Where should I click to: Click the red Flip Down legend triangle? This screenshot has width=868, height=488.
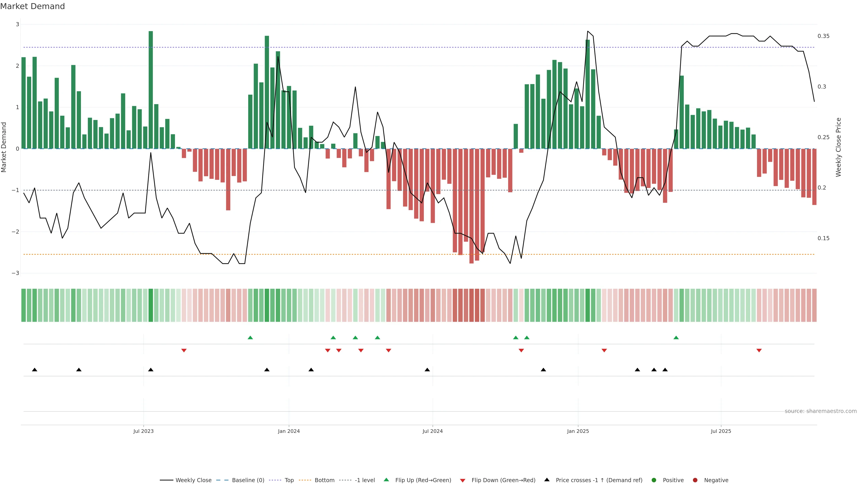click(x=463, y=481)
